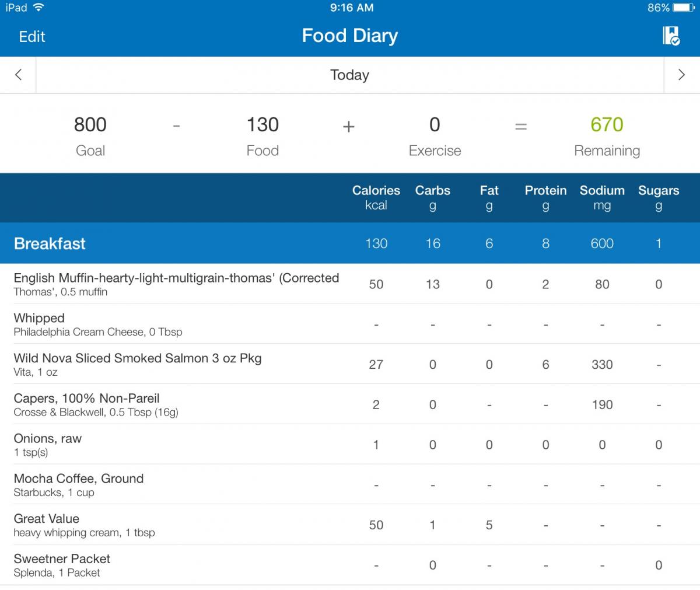This screenshot has width=700, height=590.
Task: Tap the complete diary notebook icon
Action: [x=671, y=36]
